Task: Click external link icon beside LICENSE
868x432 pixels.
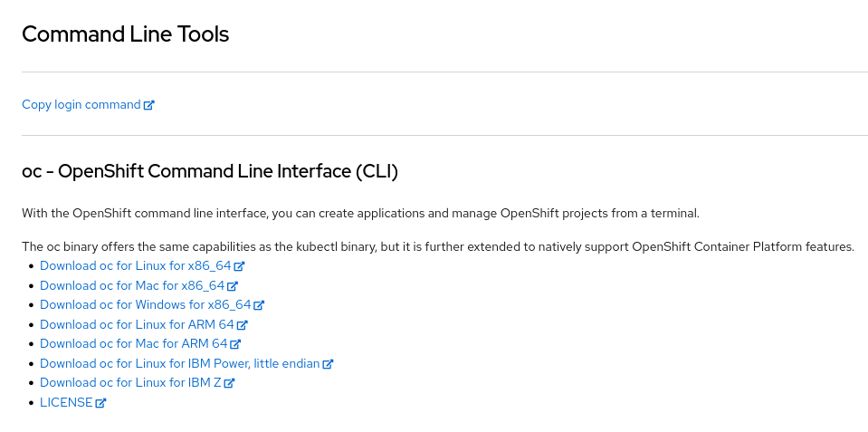Action: point(100,403)
